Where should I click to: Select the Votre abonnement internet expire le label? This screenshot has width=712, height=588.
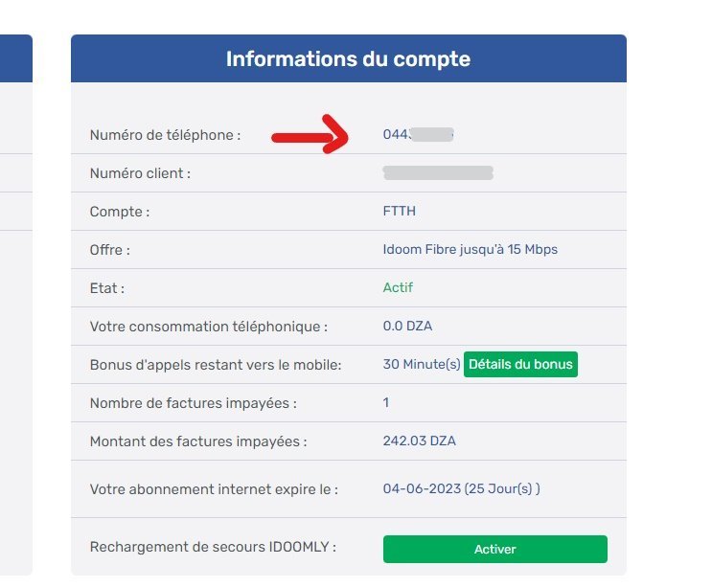(214, 488)
